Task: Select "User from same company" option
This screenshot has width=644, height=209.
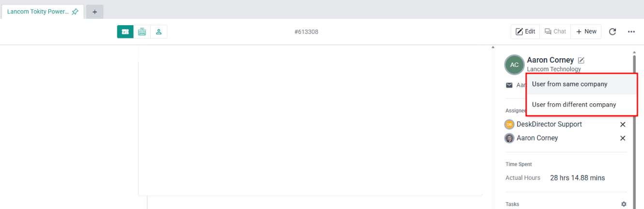Action: click(x=569, y=84)
